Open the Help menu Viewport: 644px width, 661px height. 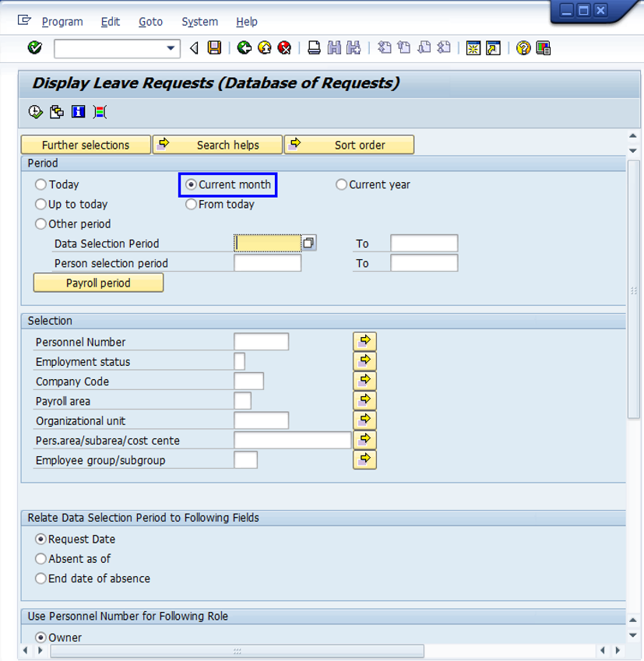pyautogui.click(x=247, y=22)
